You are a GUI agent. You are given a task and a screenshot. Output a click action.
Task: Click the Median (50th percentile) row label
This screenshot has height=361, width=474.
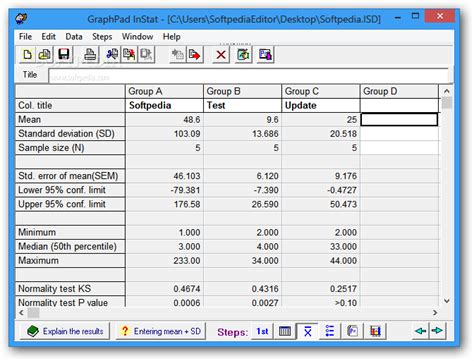click(70, 246)
